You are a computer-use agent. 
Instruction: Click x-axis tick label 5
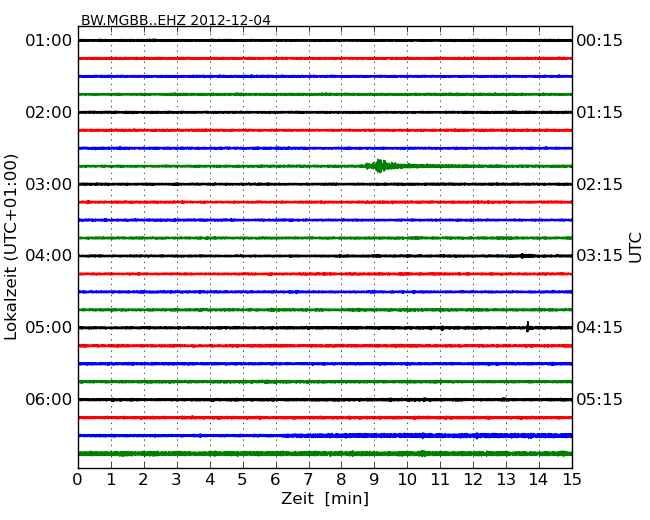coord(243,480)
